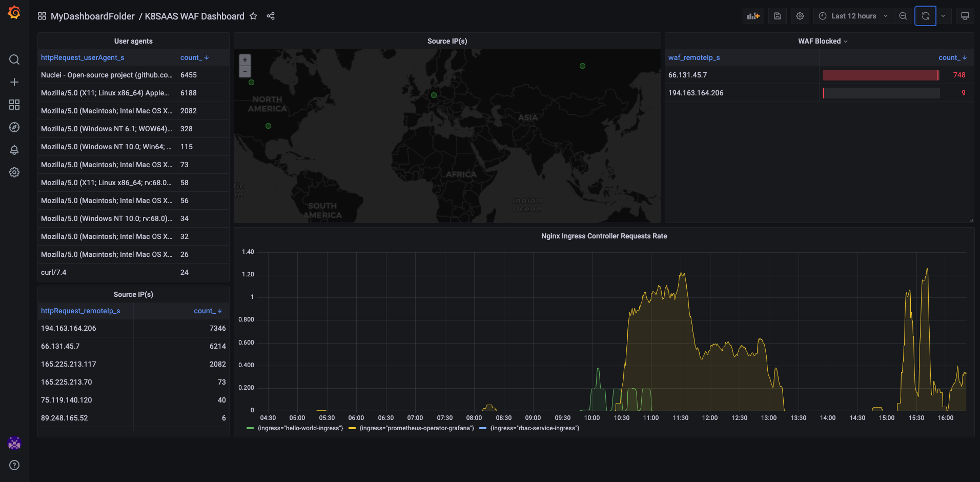Image resolution: width=980 pixels, height=482 pixels.
Task: Open the map Source IP(s) panel title
Action: click(447, 41)
